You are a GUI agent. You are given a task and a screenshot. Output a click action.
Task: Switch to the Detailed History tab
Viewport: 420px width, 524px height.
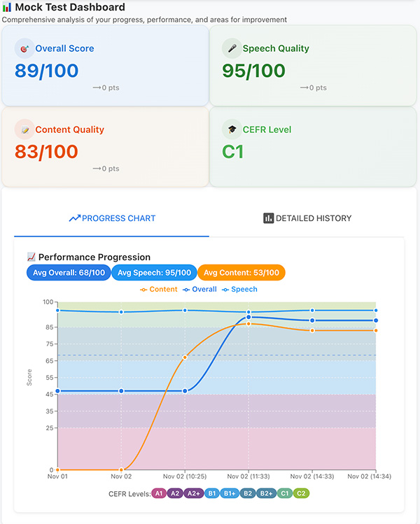307,218
